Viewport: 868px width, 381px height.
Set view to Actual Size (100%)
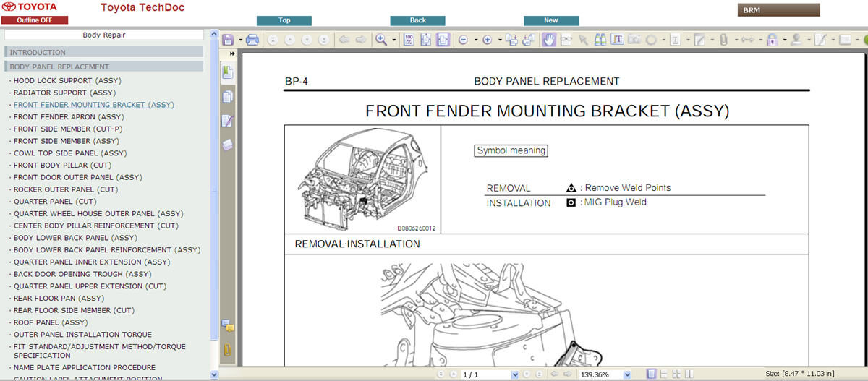point(409,40)
